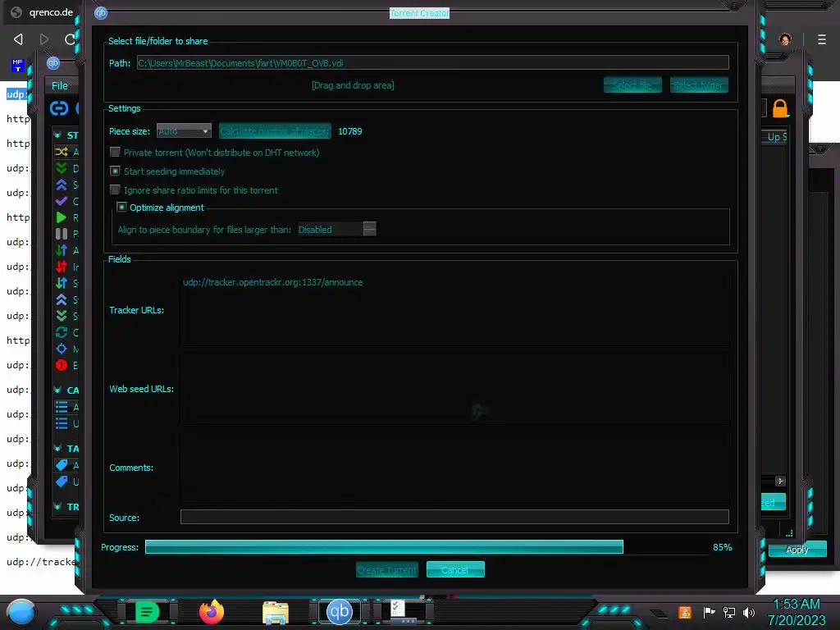Select the Downloading status filter icon
Image resolution: width=840 pixels, height=630 pixels.
(x=61, y=168)
